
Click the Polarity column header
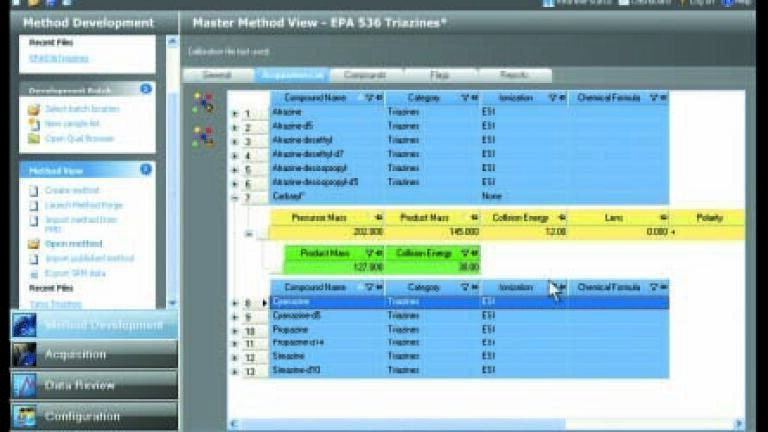pos(707,217)
